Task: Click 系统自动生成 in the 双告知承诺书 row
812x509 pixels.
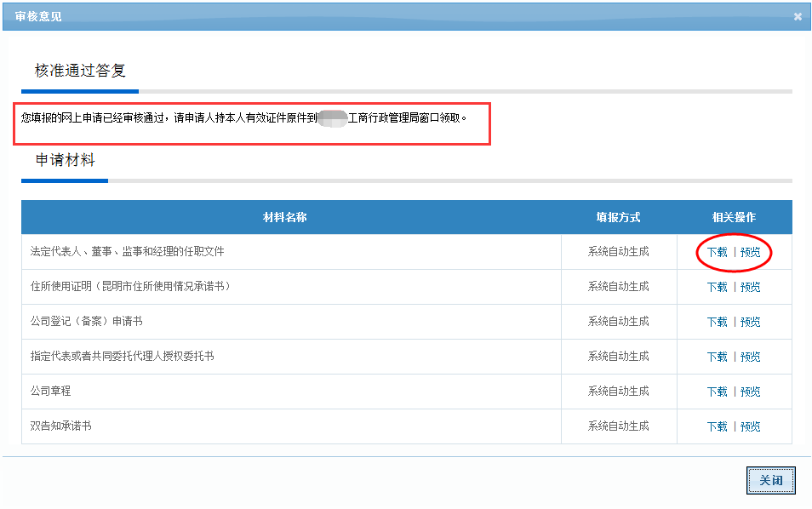Action: pos(618,426)
